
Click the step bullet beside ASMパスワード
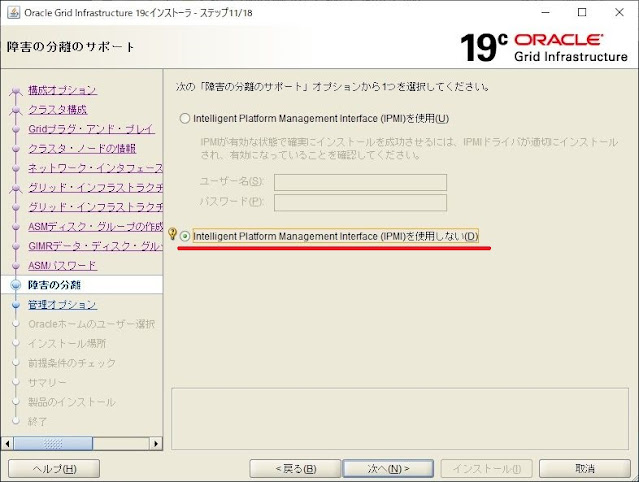(x=16, y=266)
